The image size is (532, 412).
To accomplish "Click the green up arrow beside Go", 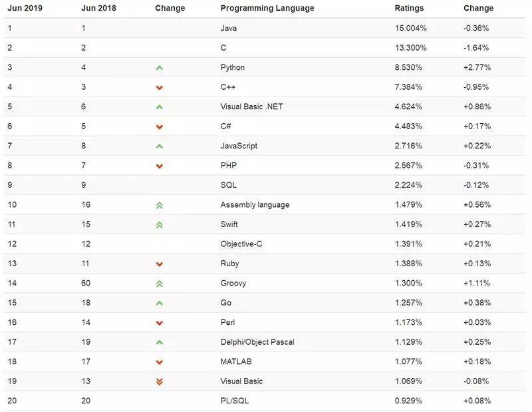I will point(160,304).
